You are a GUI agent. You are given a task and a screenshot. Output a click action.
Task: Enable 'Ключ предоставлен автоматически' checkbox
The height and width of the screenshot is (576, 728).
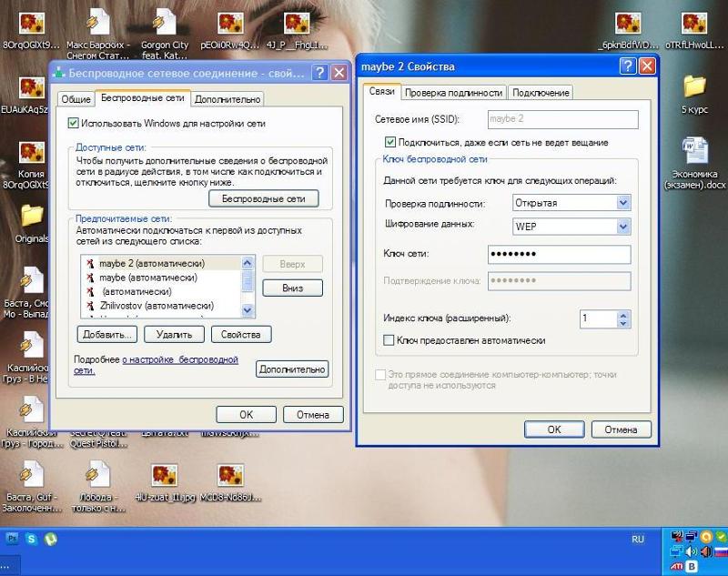[x=389, y=340]
